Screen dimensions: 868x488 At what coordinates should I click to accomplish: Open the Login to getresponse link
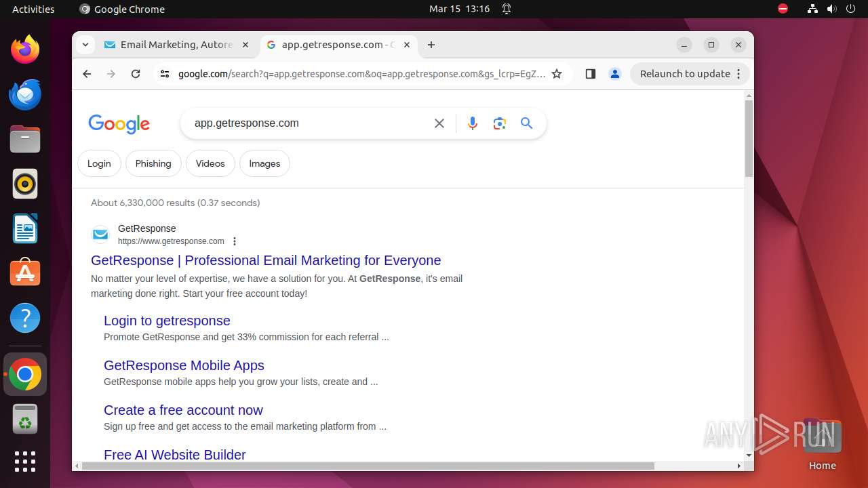pyautogui.click(x=167, y=321)
